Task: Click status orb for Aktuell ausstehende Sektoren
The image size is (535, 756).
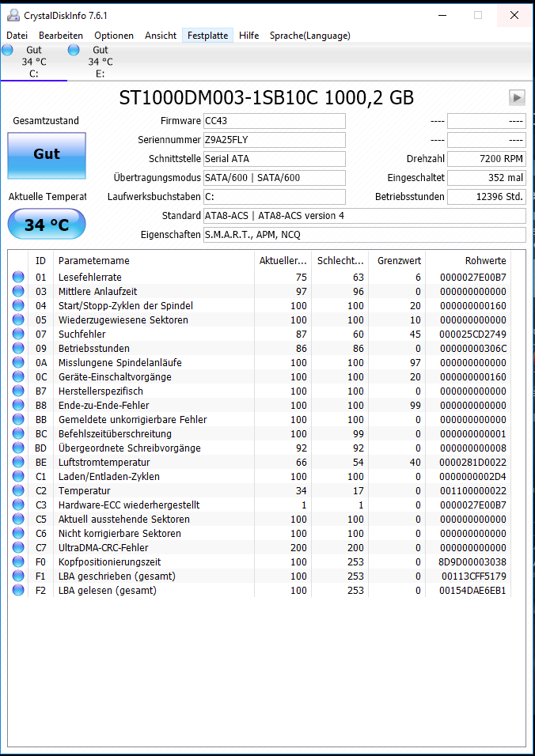Action: coord(18,520)
